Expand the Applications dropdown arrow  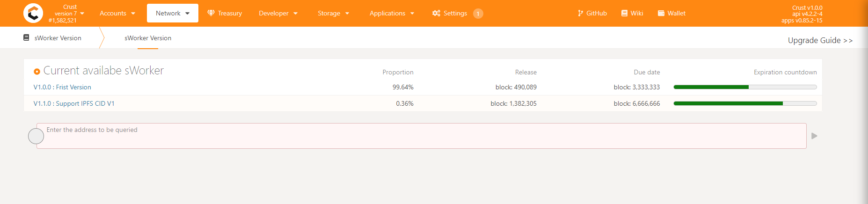(x=412, y=14)
